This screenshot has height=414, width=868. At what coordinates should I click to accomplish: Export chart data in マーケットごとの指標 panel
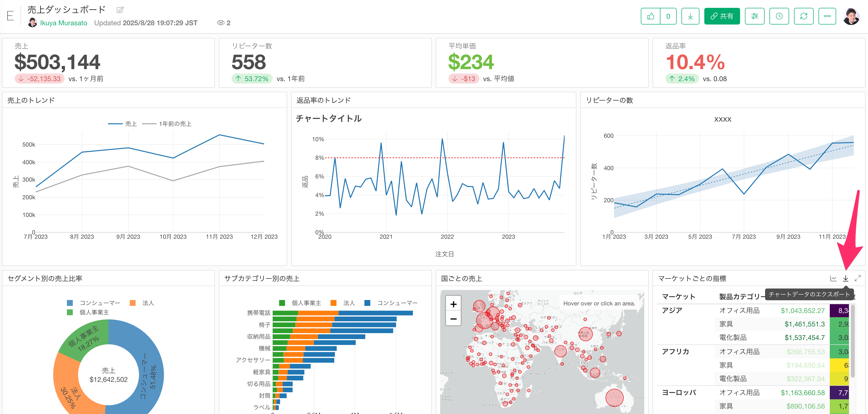(845, 278)
